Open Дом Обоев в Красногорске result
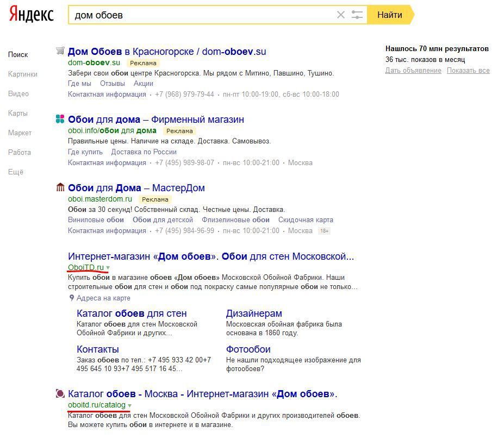Viewport: 504px width, 439px height. [x=167, y=52]
